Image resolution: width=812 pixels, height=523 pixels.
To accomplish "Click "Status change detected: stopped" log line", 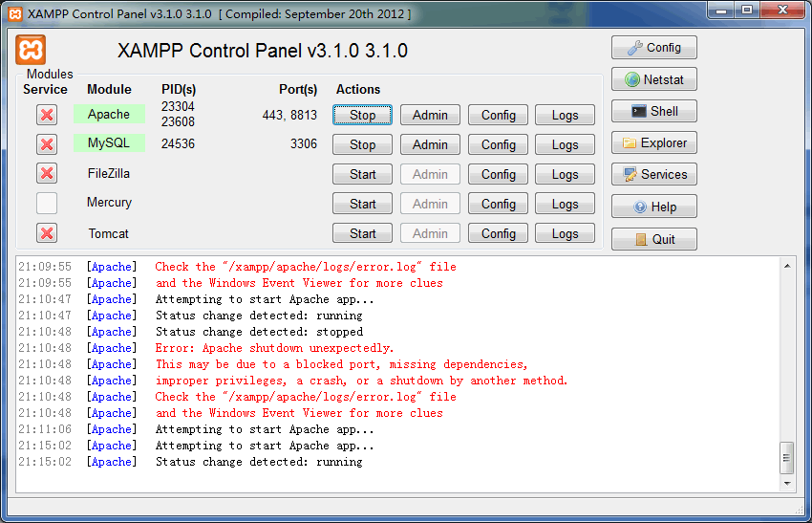I will click(x=259, y=331).
